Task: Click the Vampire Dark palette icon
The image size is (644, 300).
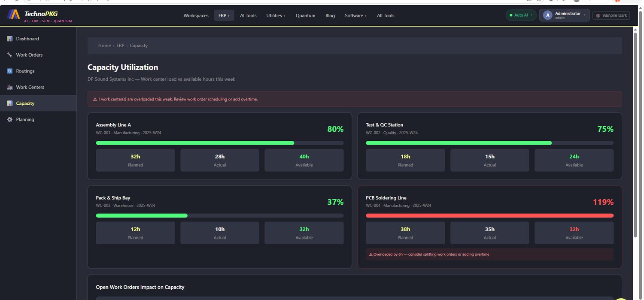Action: point(598,15)
